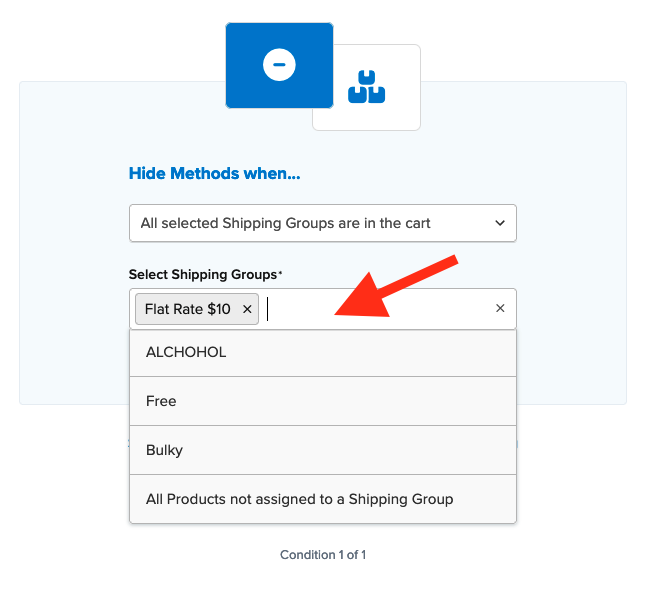Screen dimensions: 645x599
Task: Click the required asterisk beside Shipping Groups
Action: click(280, 273)
